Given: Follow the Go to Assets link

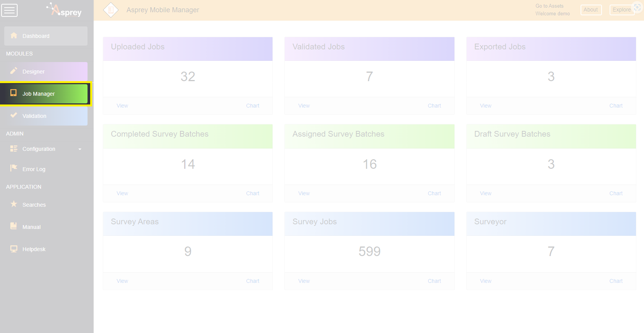Looking at the screenshot, I should point(549,6).
